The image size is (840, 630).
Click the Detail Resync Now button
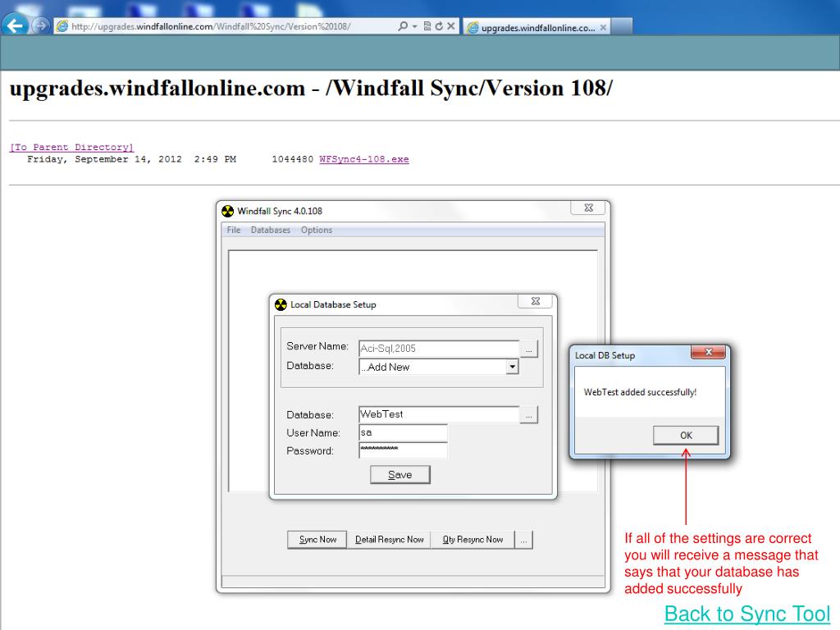tap(389, 540)
